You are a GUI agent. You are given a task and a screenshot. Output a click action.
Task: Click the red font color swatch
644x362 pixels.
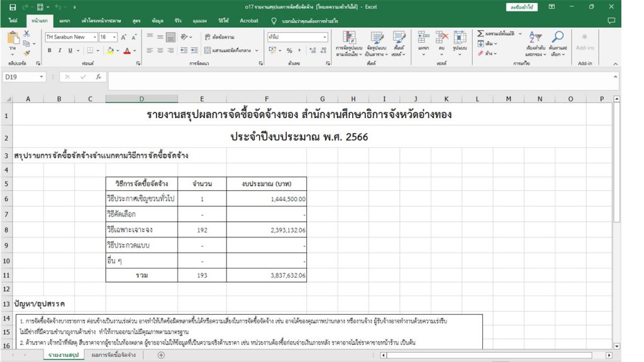126,51
